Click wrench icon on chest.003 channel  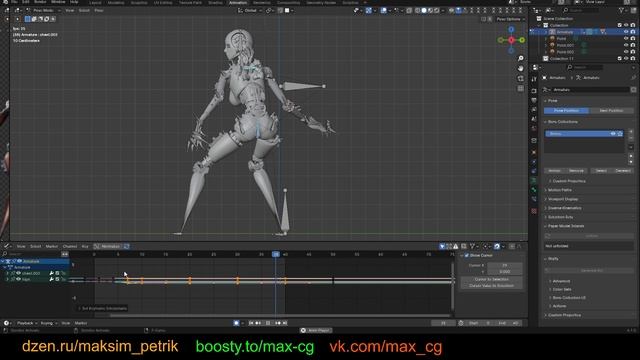tap(51, 273)
